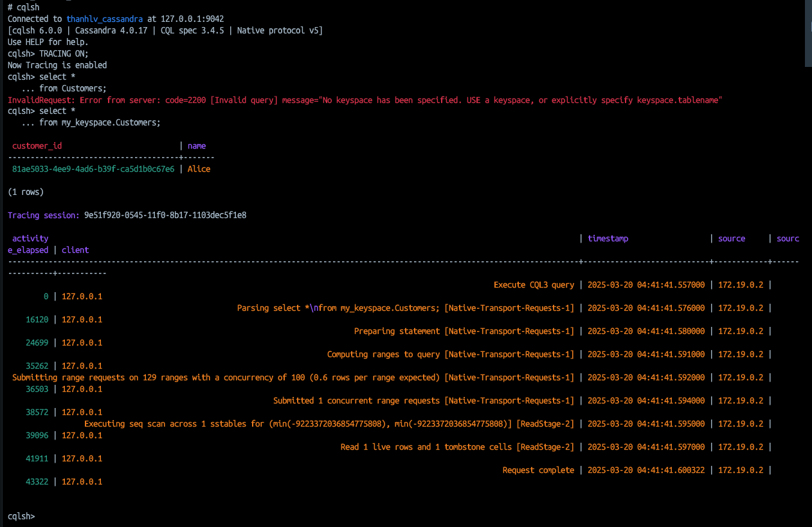Click timestamp 2025-03-20 04:41:41.600322

(x=646, y=471)
